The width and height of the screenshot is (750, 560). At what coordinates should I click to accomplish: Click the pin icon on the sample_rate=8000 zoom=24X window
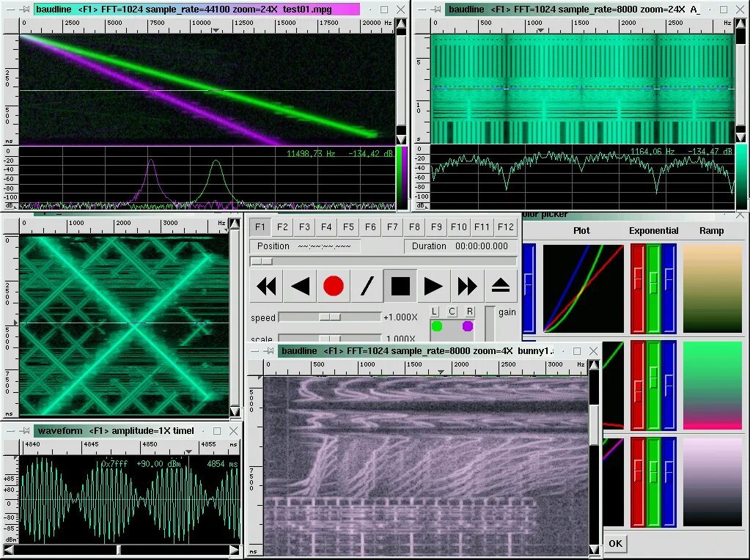[435, 9]
